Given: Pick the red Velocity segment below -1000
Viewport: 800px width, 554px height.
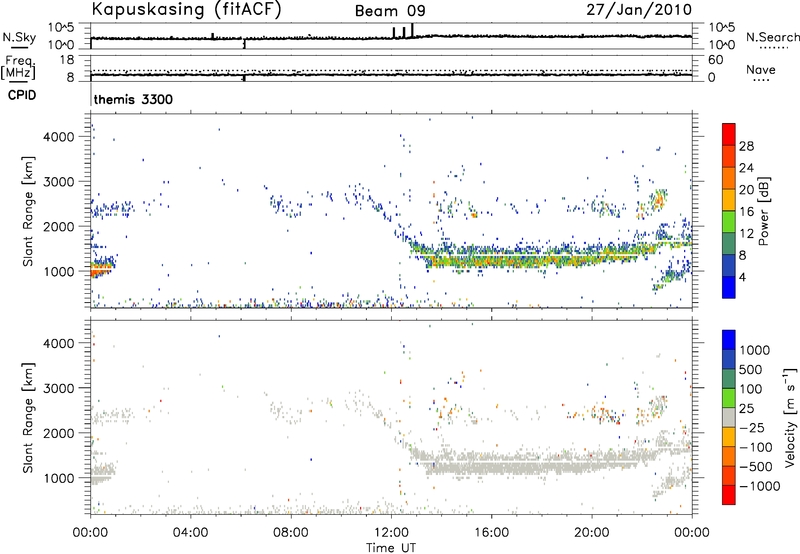Looking at the screenshot, I should (729, 495).
